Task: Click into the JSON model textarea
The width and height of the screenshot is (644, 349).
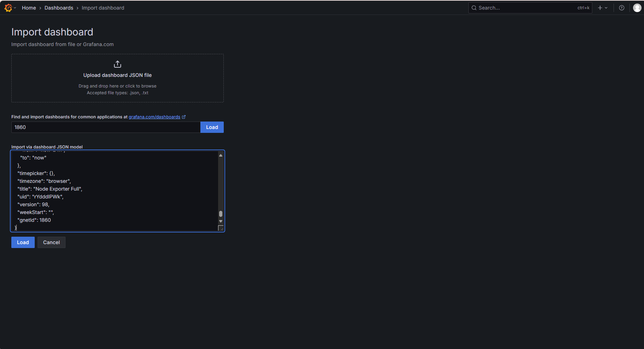Action: pyautogui.click(x=118, y=191)
